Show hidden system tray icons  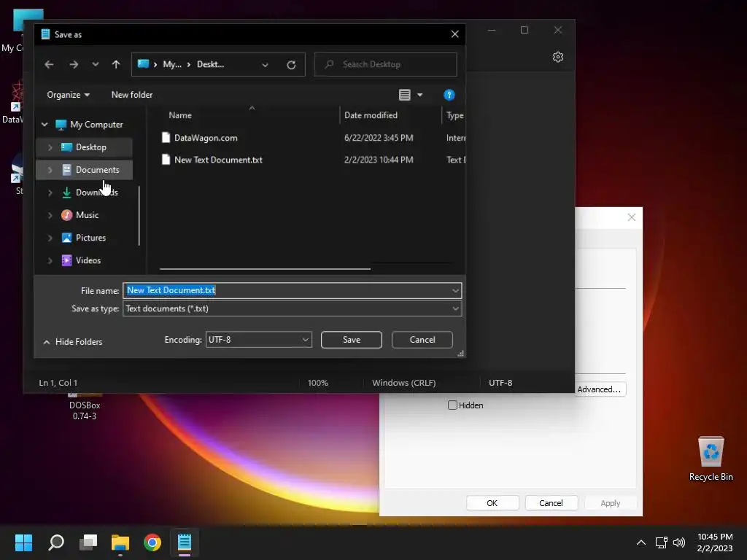coord(641,542)
